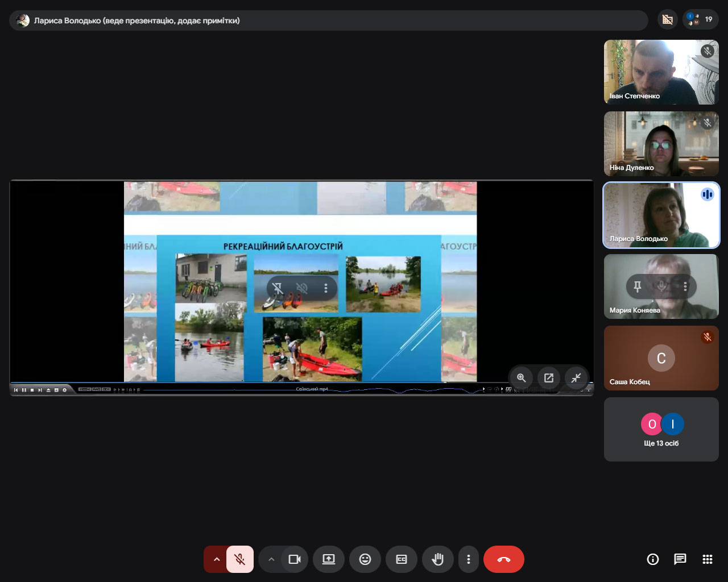Unpin the presentation using overlay pin icon
The image size is (728, 582).
click(278, 288)
